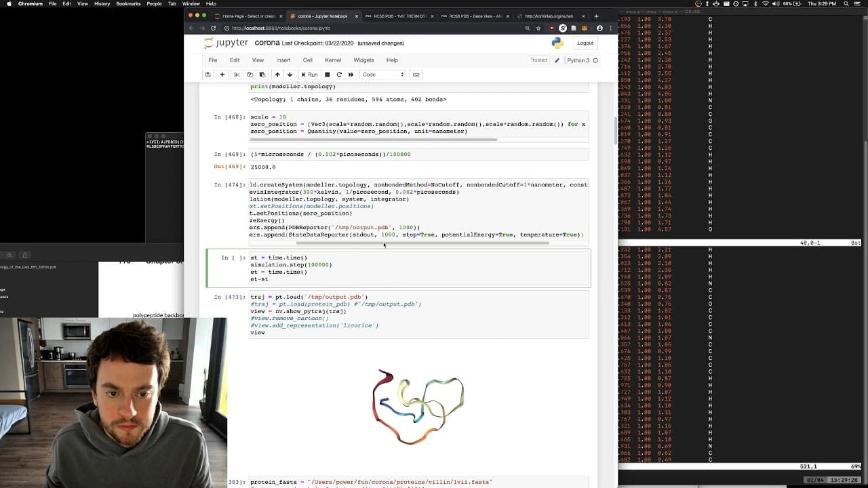Cut selected cells with the scissors icon
Screen dimensions: 868x488
click(237, 75)
